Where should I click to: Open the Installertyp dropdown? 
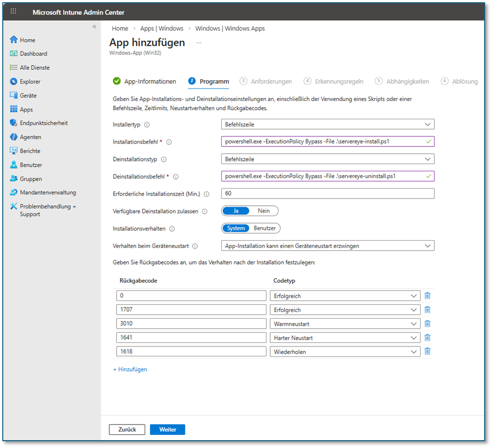click(327, 125)
